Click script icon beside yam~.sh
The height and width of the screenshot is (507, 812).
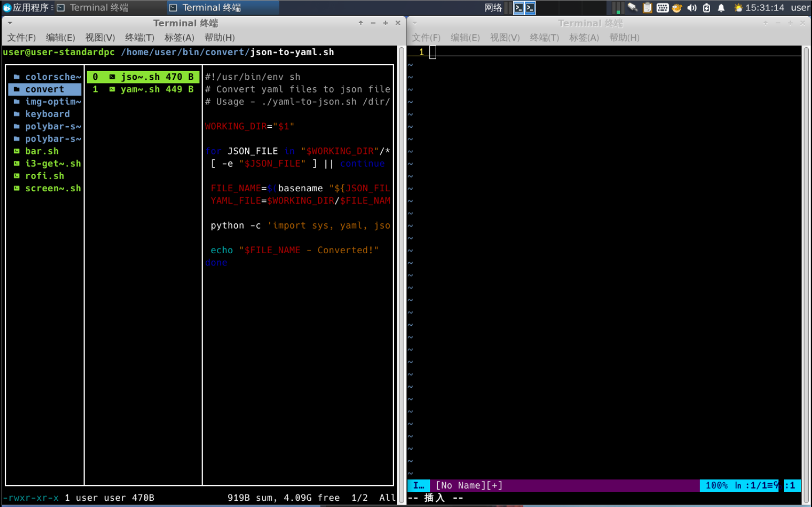pos(112,89)
